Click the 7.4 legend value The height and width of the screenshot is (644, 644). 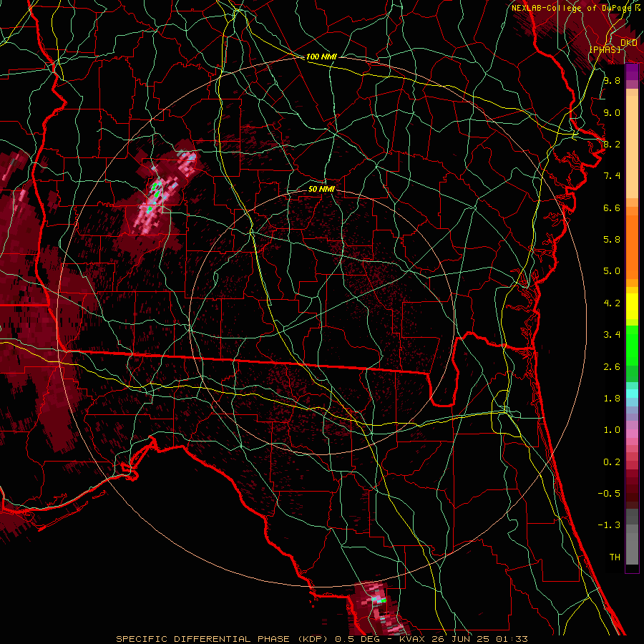pos(612,176)
